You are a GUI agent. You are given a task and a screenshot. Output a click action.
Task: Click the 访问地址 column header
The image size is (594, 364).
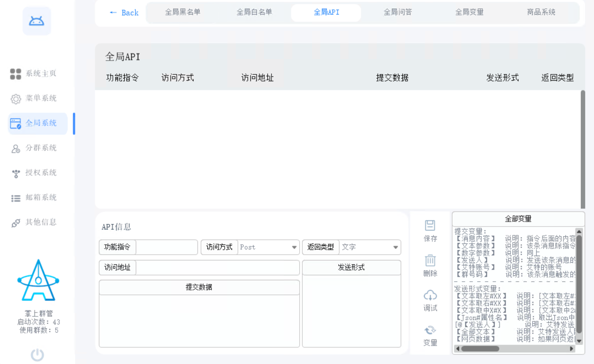(257, 78)
